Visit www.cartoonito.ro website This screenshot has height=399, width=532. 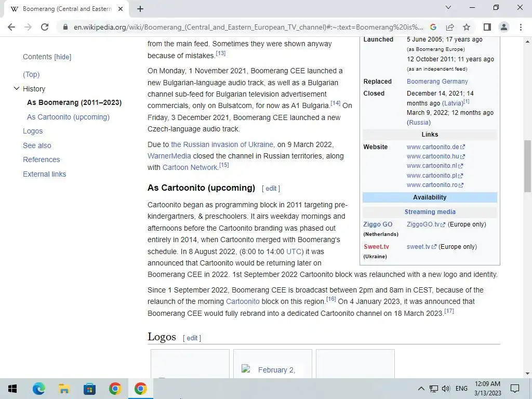point(435,185)
